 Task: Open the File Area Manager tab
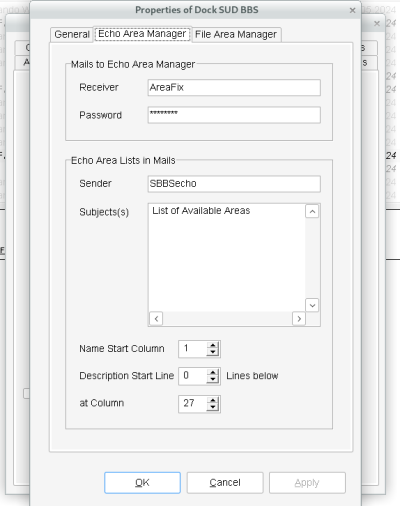point(236,34)
